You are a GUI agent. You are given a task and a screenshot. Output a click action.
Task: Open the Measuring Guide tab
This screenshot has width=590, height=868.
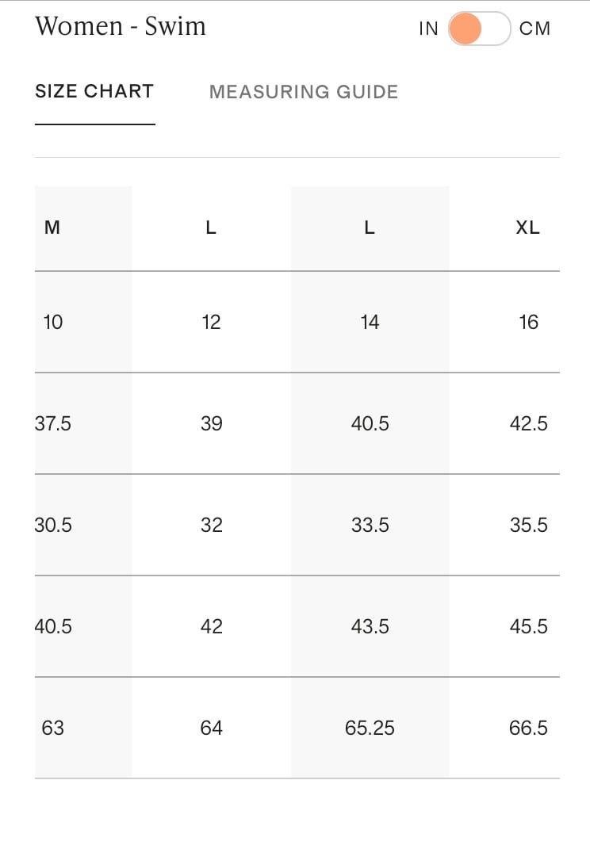304,92
